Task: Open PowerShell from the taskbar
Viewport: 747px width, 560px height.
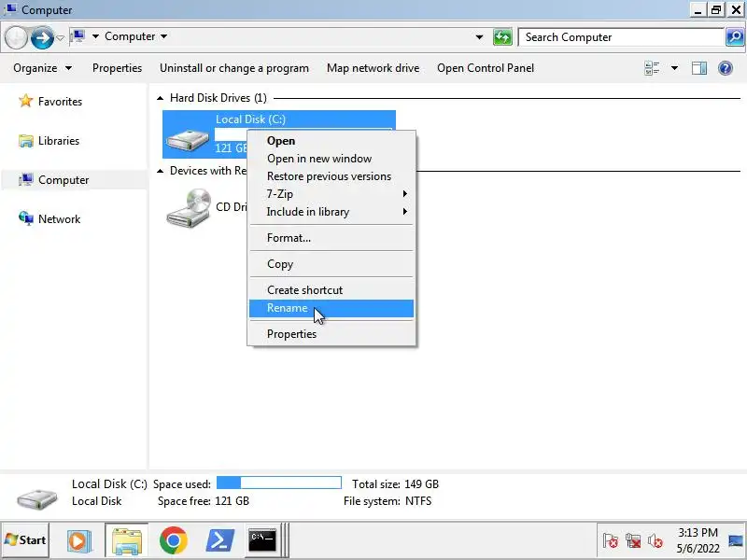Action: coord(219,540)
